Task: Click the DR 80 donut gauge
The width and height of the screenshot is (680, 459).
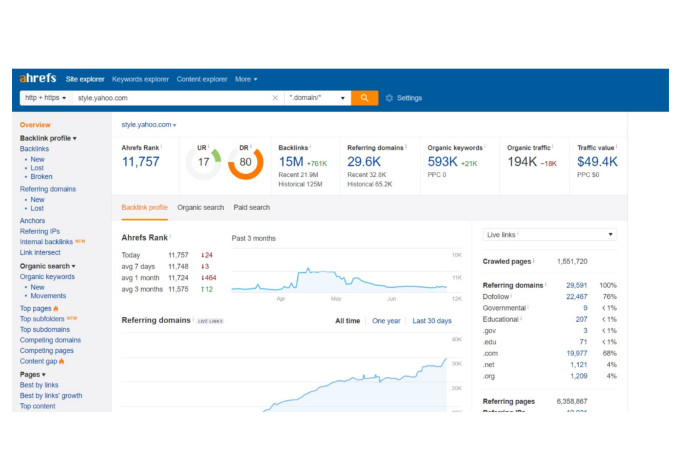Action: (245, 161)
